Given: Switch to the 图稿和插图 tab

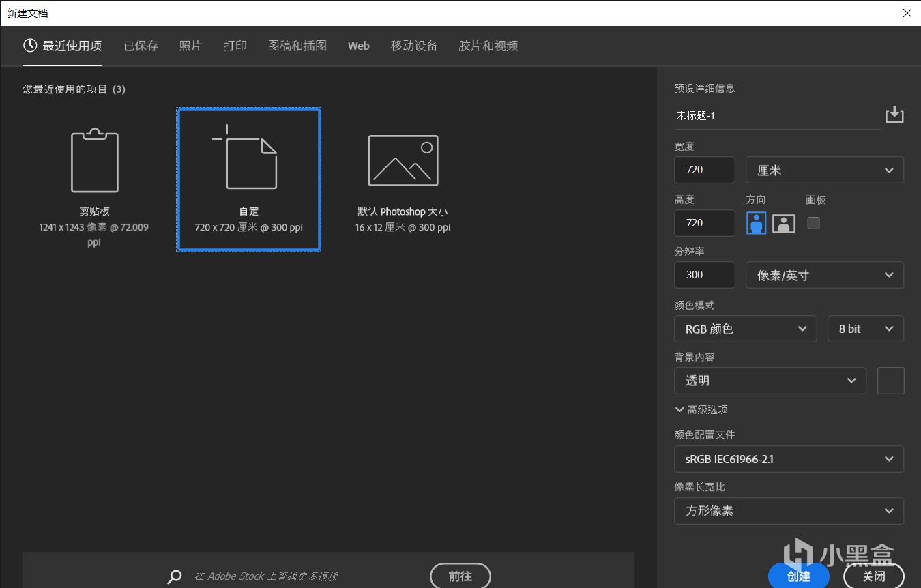Looking at the screenshot, I should point(297,46).
